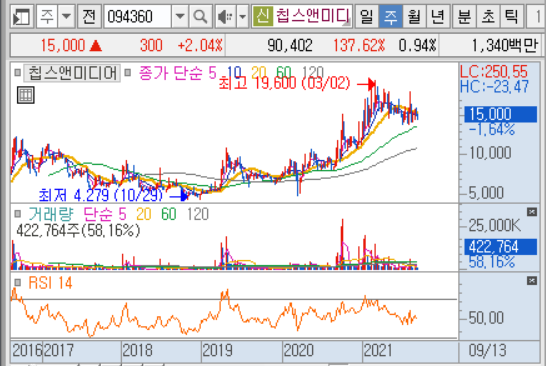Toggle the square marker before 종가 단순

coord(128,72)
